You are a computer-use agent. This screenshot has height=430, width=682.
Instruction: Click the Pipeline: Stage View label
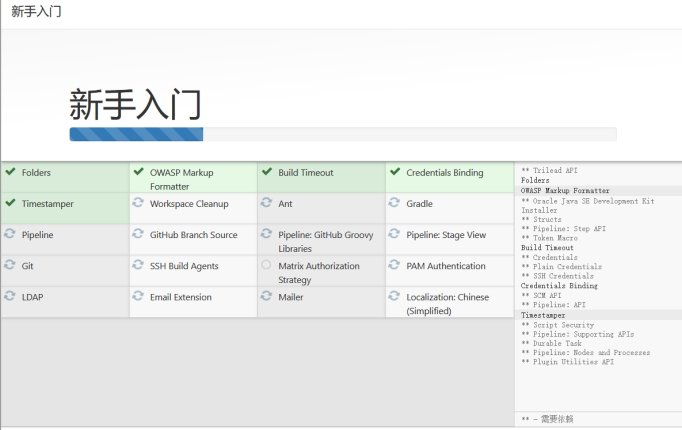click(446, 235)
